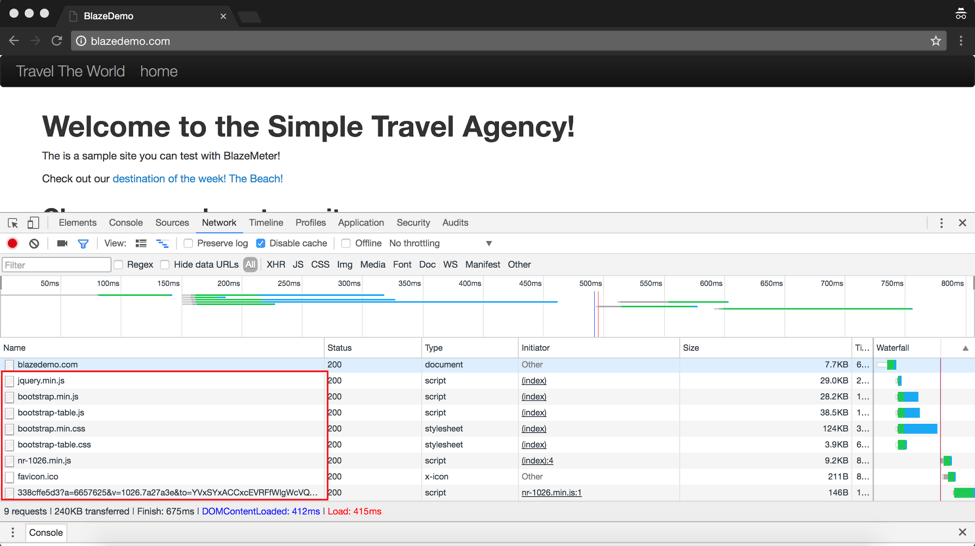Screen dimensions: 975x546
Task: Sort requests by Initiator column header
Action: pyautogui.click(x=599, y=348)
